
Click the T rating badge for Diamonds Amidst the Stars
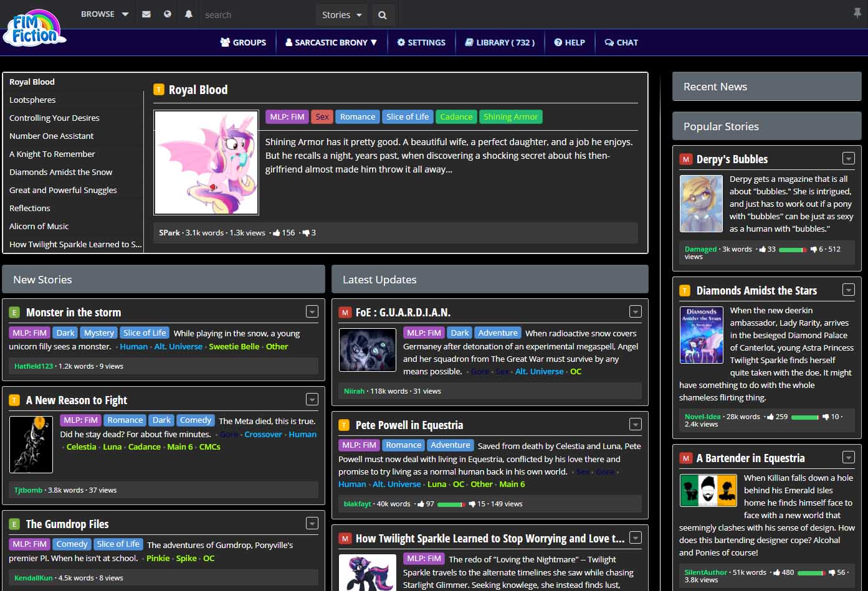685,291
